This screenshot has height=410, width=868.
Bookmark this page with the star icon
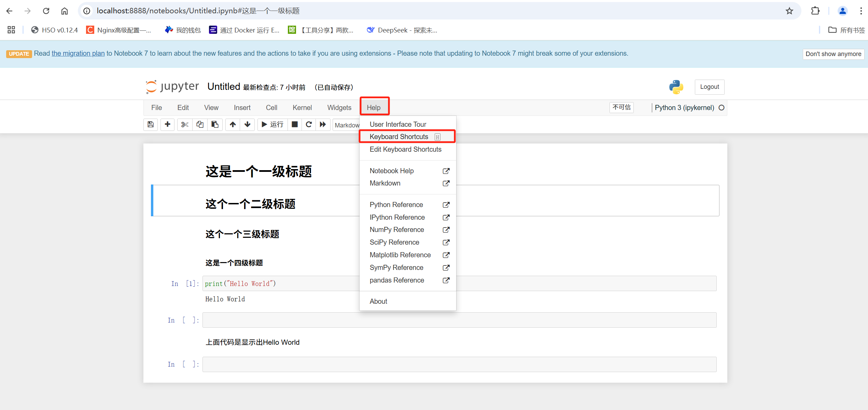[789, 11]
